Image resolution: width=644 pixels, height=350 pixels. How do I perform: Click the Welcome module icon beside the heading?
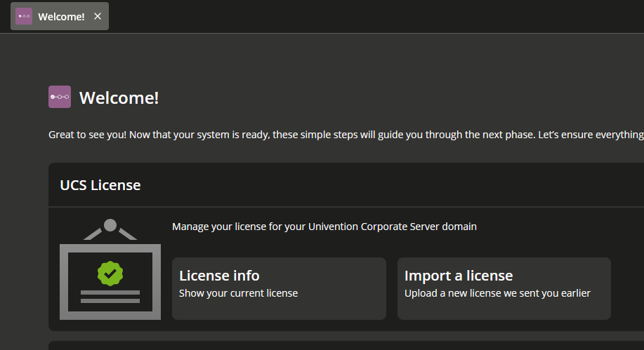60,97
